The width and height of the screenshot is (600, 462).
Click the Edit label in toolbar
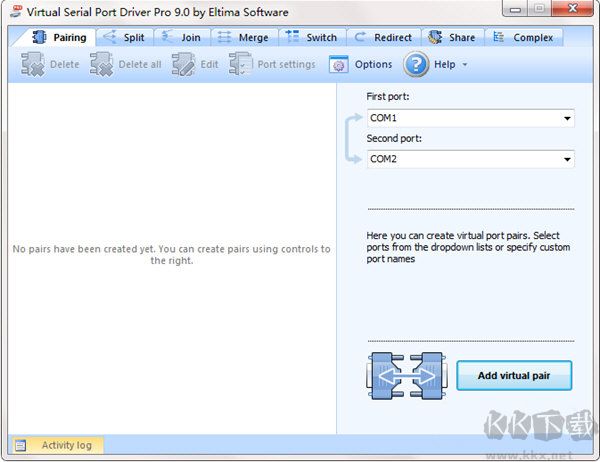point(209,64)
